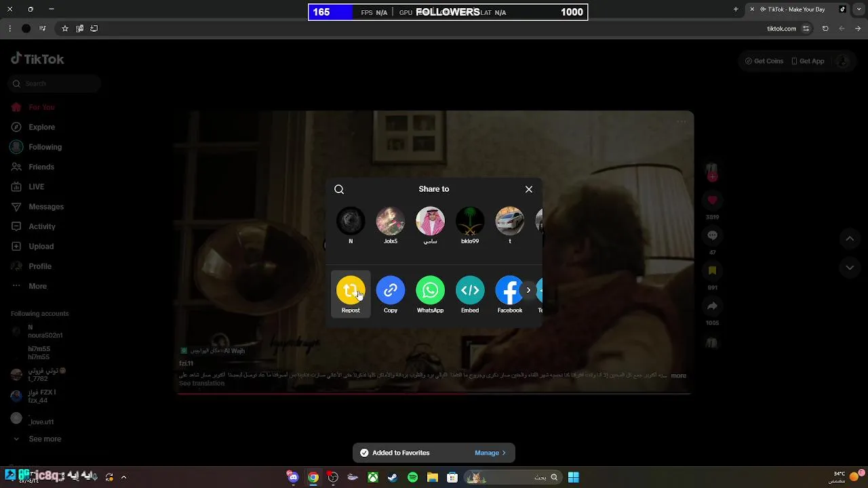
Task: Click the video progress bar
Action: click(434, 394)
